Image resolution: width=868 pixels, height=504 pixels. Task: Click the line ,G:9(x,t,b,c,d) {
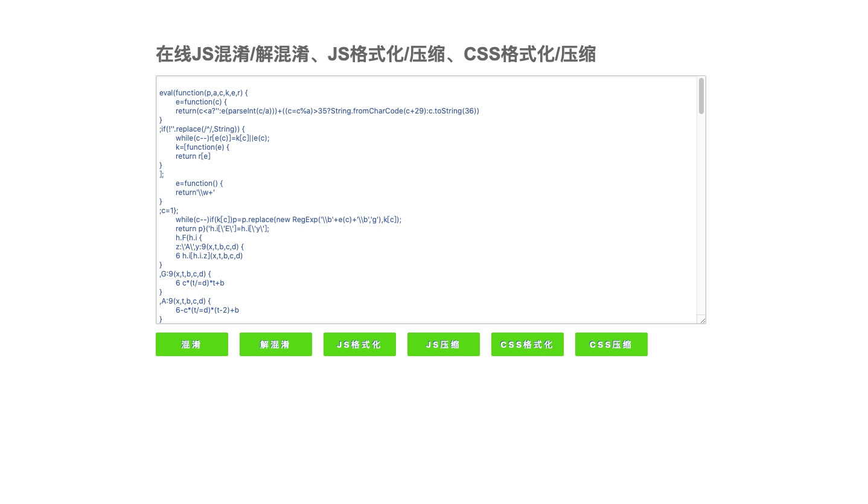pos(185,274)
